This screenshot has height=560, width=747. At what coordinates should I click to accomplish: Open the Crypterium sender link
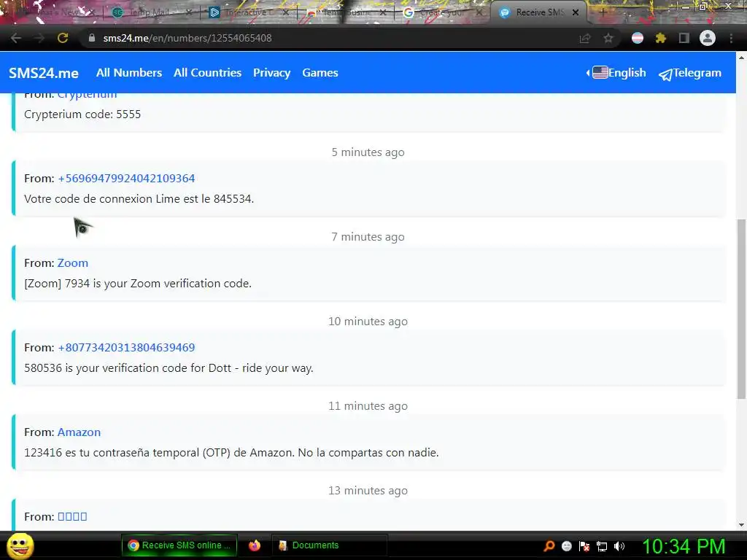pos(88,96)
